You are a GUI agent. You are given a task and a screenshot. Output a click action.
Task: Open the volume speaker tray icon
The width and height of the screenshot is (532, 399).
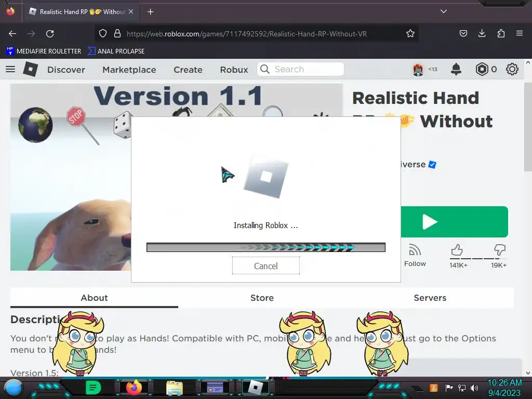coord(474,388)
